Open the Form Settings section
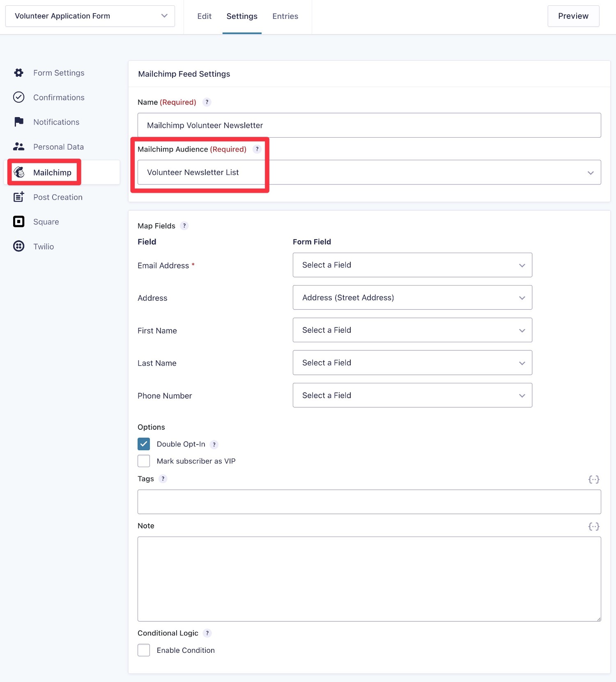Screen dimensions: 616x682 [x=59, y=73]
